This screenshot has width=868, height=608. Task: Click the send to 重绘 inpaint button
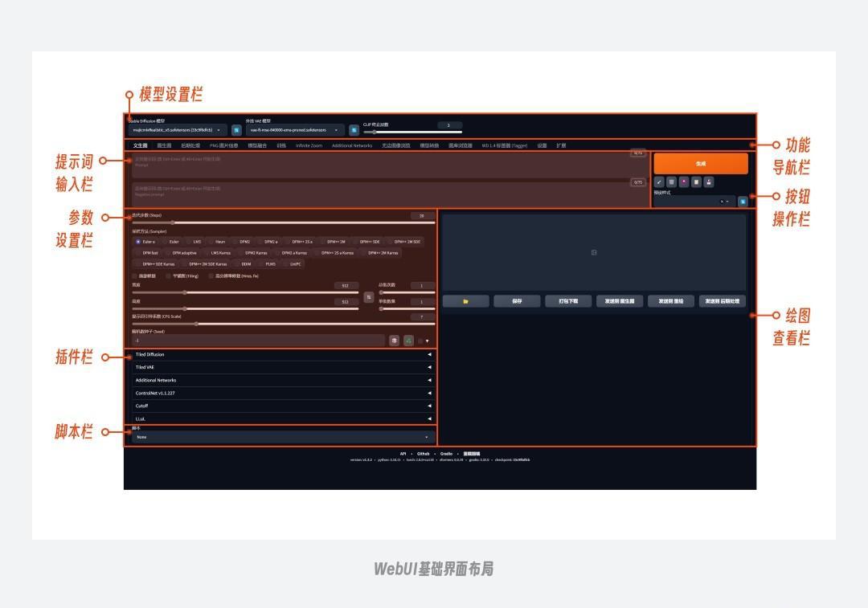(671, 301)
